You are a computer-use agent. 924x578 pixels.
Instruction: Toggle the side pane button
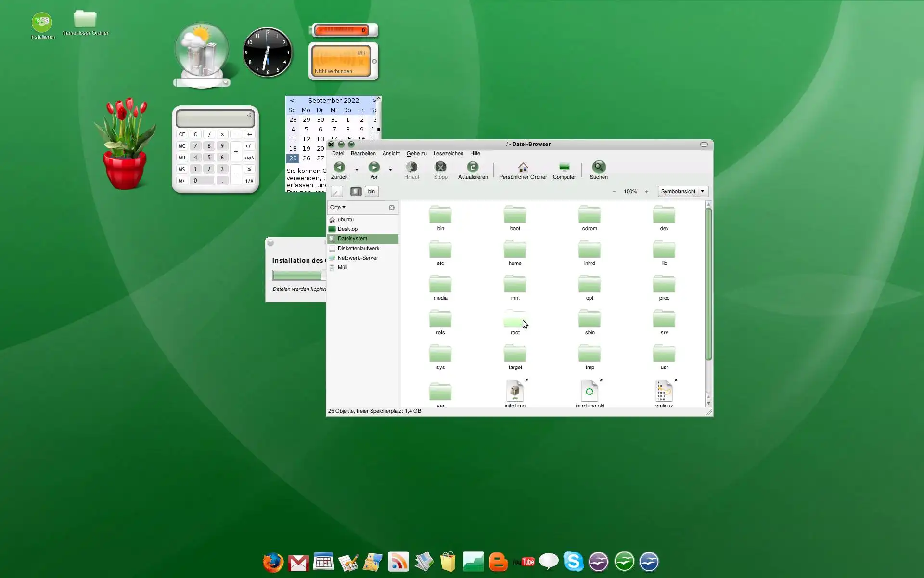click(356, 192)
